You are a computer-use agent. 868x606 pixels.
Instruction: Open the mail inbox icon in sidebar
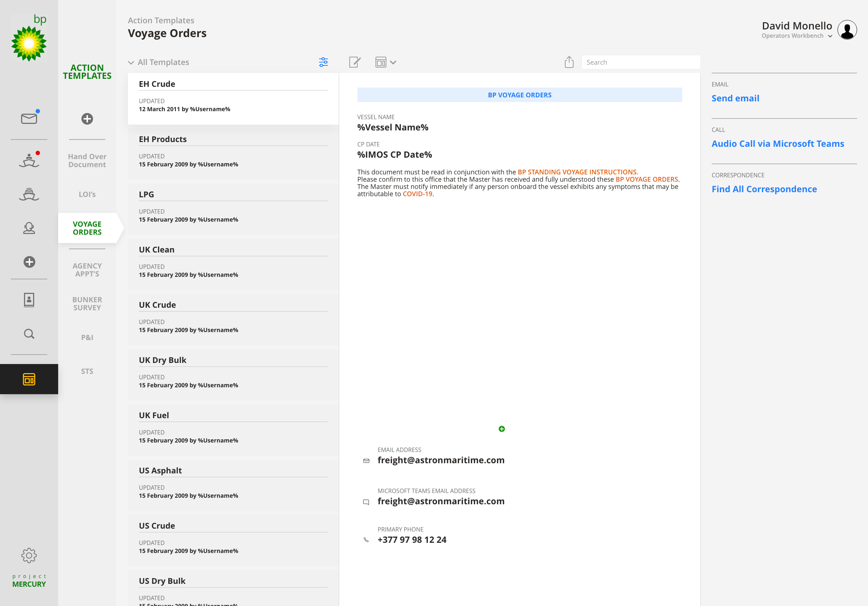[29, 119]
